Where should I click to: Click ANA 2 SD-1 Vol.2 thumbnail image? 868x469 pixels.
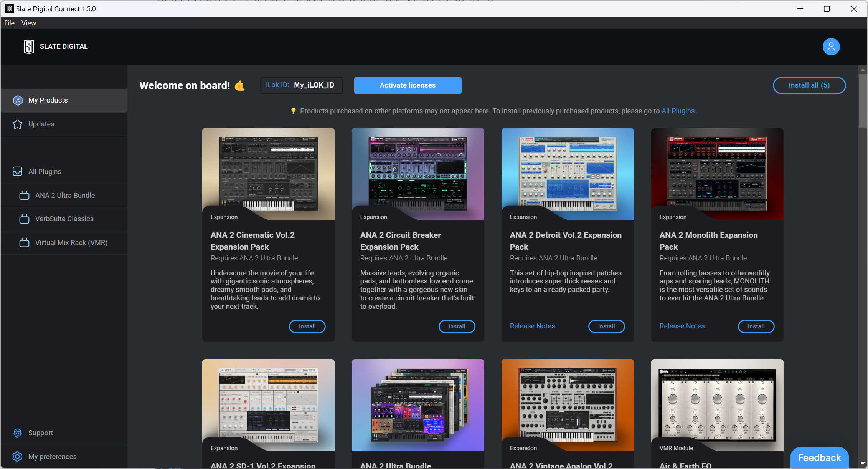click(x=268, y=405)
